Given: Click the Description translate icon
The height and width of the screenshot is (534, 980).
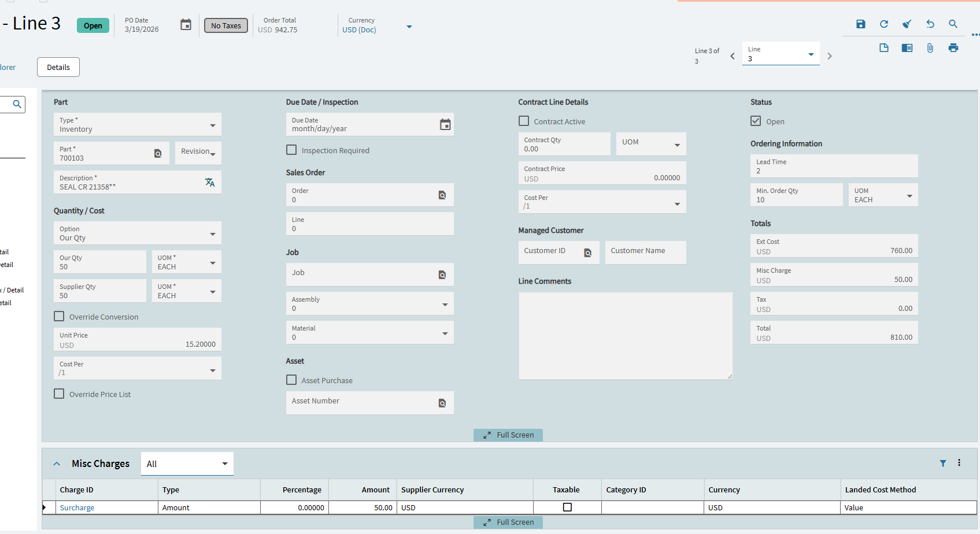Looking at the screenshot, I should 210,182.
